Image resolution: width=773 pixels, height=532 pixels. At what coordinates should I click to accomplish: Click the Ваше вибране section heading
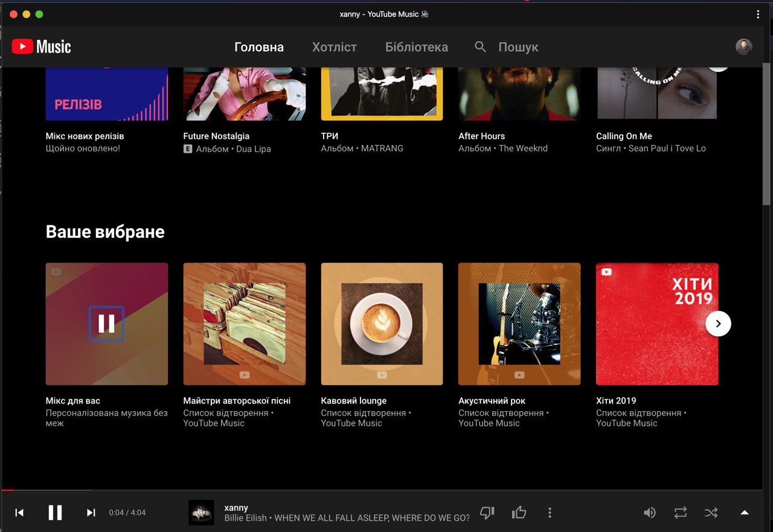click(x=105, y=232)
